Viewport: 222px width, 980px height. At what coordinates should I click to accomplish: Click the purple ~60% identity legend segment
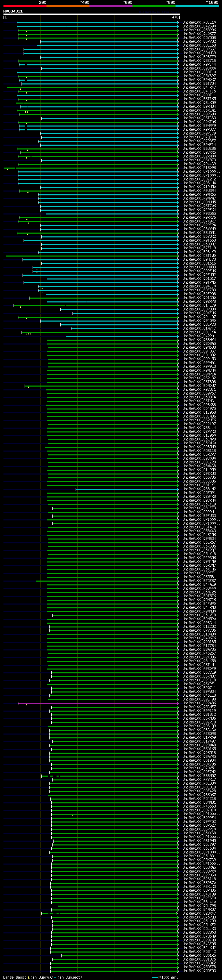[111, 6]
